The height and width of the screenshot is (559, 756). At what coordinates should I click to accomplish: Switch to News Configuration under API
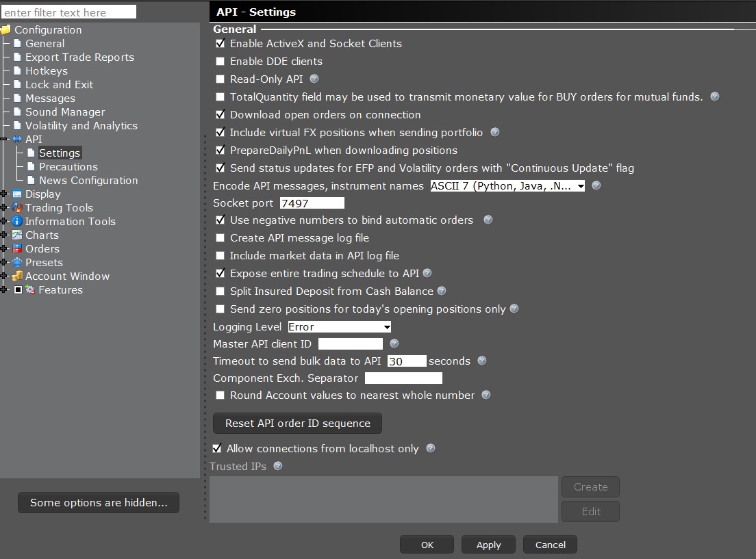[x=88, y=180]
